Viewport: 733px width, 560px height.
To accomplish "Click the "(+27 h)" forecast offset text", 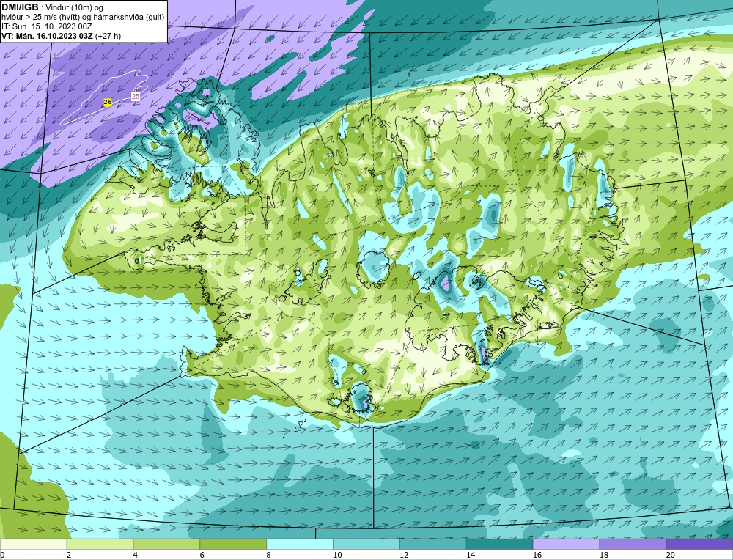I will (x=108, y=36).
